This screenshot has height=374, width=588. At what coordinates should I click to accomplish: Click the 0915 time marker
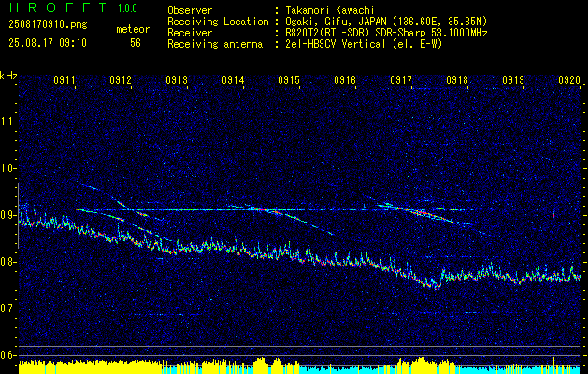(289, 79)
